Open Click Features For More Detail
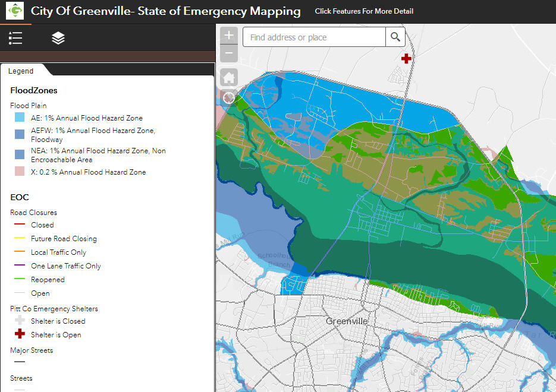This screenshot has height=392, width=556. (x=364, y=11)
